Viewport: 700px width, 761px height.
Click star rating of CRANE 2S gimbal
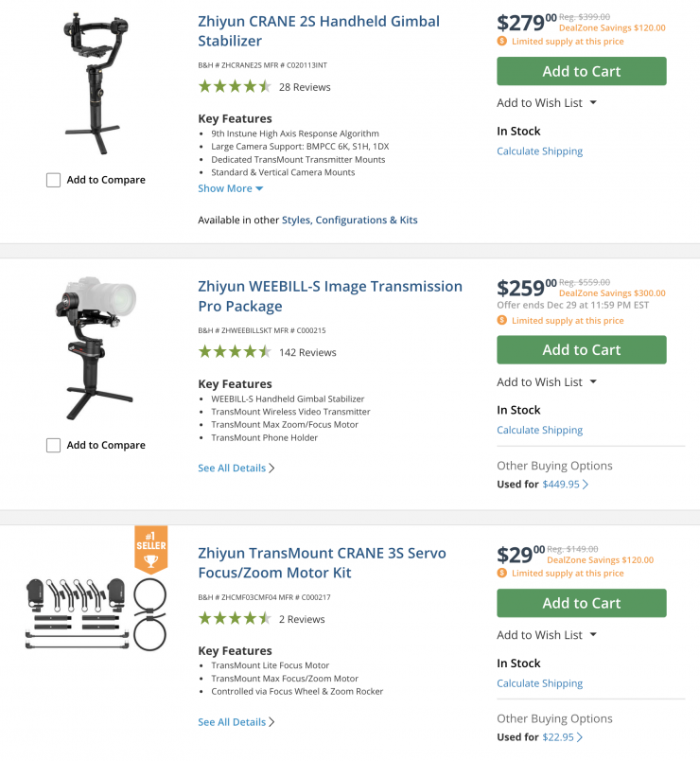[x=235, y=86]
